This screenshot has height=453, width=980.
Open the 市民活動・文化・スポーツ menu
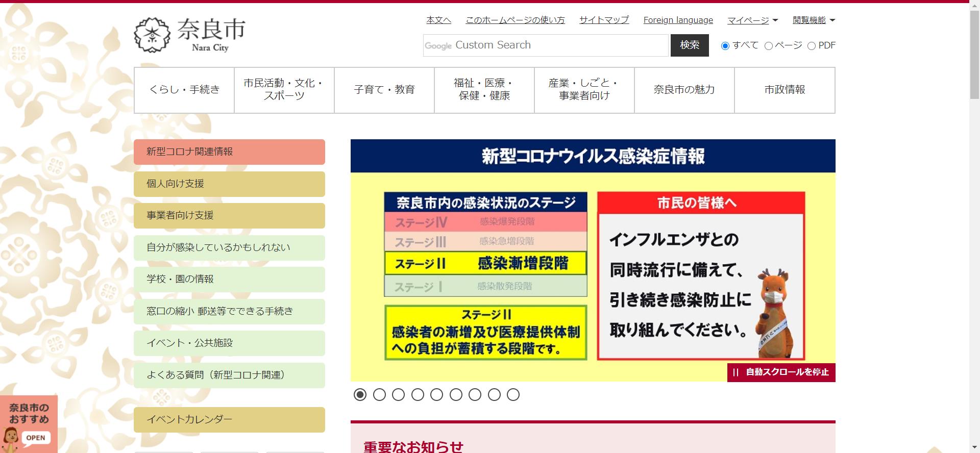click(x=284, y=90)
